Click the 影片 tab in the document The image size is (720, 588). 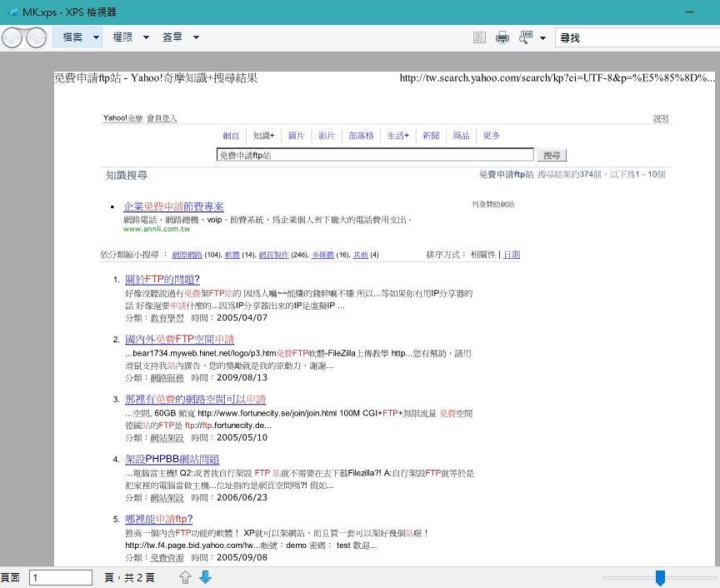[327, 136]
